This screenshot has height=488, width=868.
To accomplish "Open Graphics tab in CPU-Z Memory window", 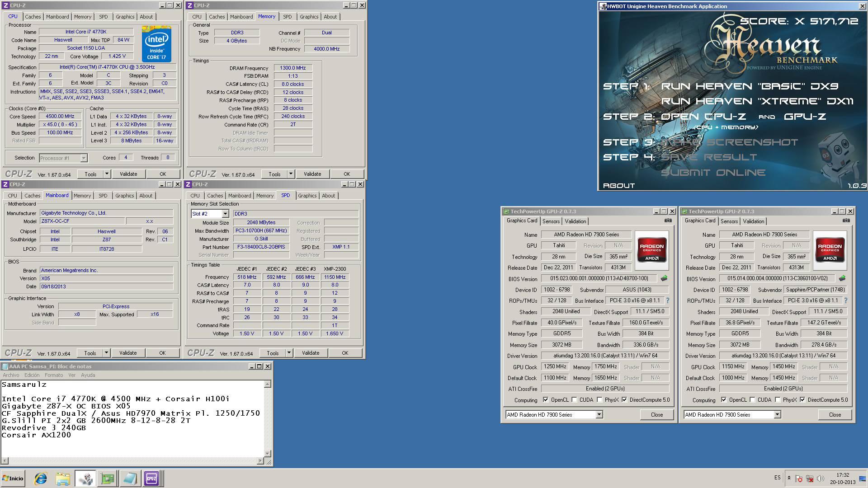I will tap(309, 17).
